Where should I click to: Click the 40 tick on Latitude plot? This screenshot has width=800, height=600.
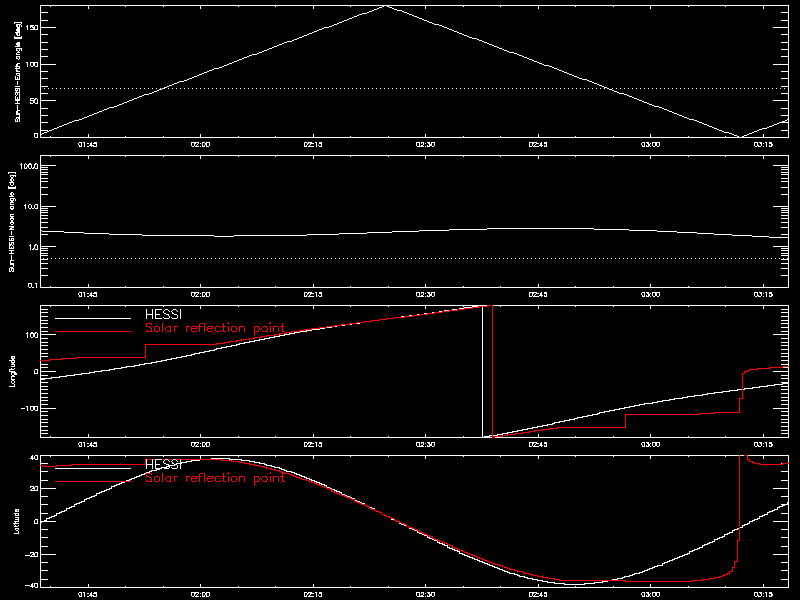click(x=35, y=458)
